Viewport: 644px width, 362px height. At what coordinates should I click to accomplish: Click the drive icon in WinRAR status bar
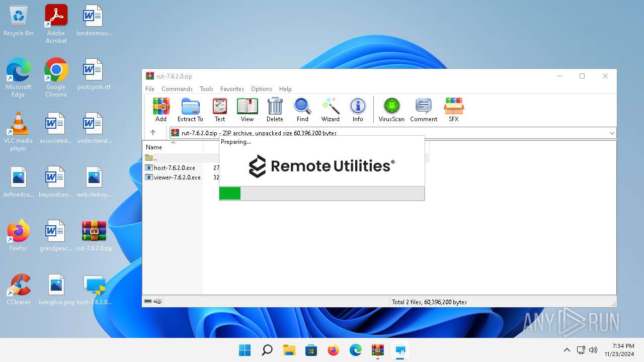coord(148,302)
